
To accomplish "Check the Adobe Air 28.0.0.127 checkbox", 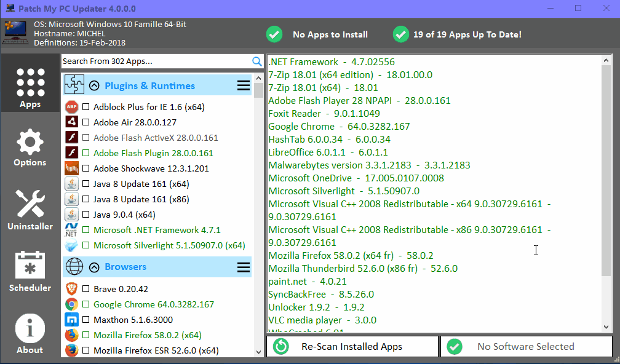I will [x=86, y=122].
